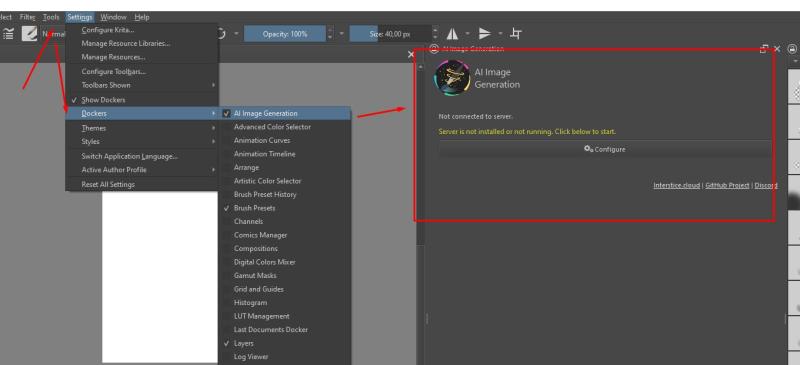This screenshot has width=800, height=365.
Task: Open the Help menu
Action: tap(142, 17)
